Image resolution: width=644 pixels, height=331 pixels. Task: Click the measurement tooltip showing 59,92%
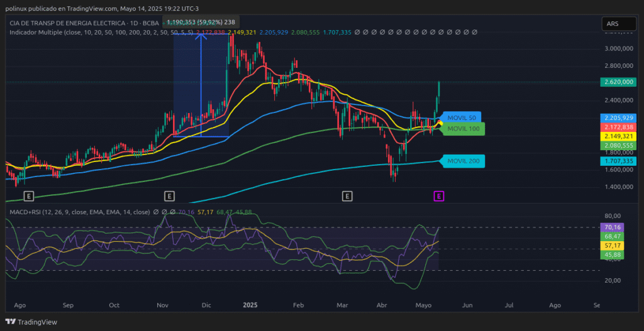(x=201, y=22)
